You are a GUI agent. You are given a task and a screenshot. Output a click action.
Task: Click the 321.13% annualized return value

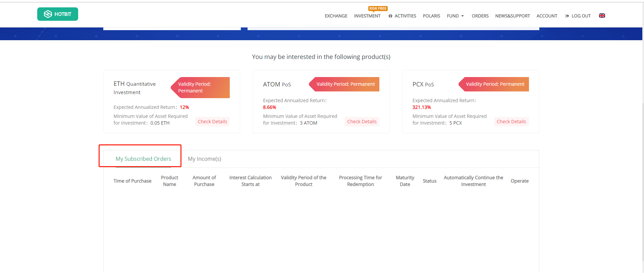[x=422, y=107]
